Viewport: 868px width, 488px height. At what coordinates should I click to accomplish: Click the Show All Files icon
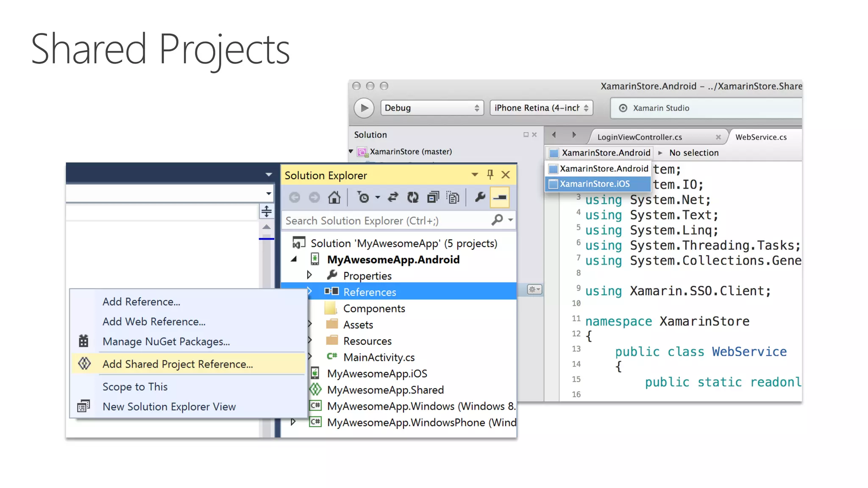(453, 197)
